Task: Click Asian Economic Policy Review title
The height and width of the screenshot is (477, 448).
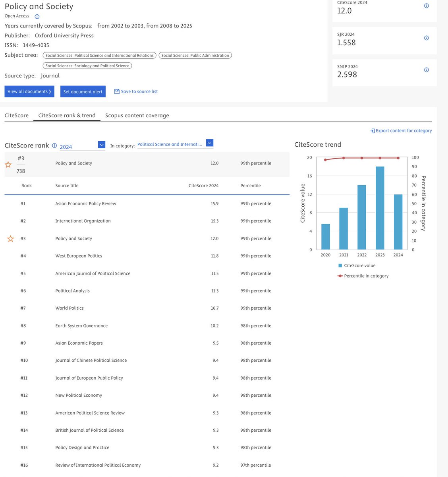Action: click(86, 204)
